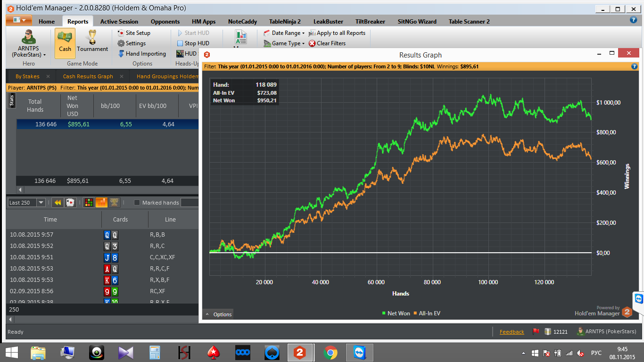
Task: Toggle the Net Won legend series
Action: click(396, 313)
